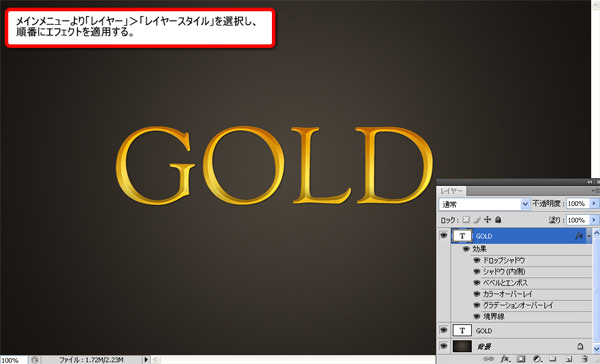Click the new group folder icon
This screenshot has height=364, width=600.
pyautogui.click(x=553, y=359)
